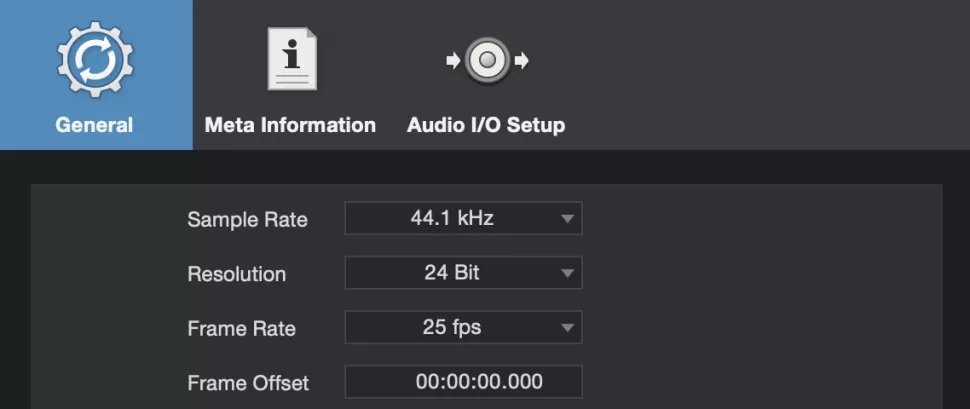Click the Frame Offset timecode field
This screenshot has height=409, width=970.
(464, 382)
